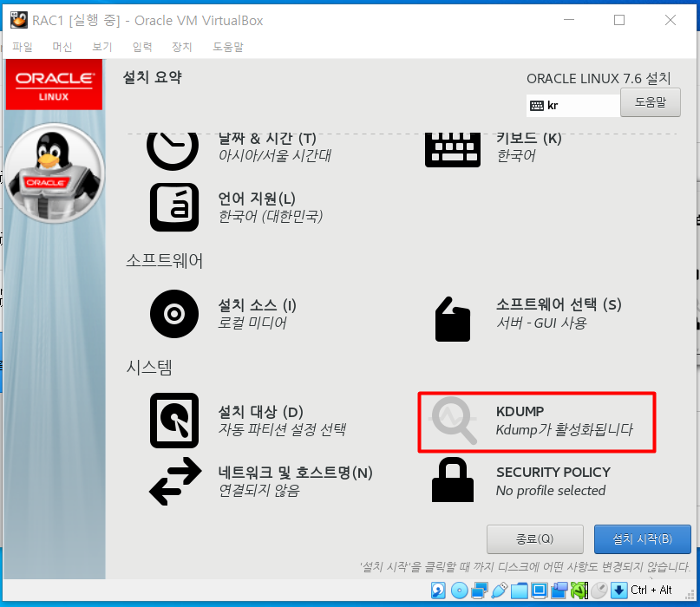Image resolution: width=700 pixels, height=607 pixels.
Task: Select 날짜 & 시간 (T) label
Action: [x=267, y=139]
